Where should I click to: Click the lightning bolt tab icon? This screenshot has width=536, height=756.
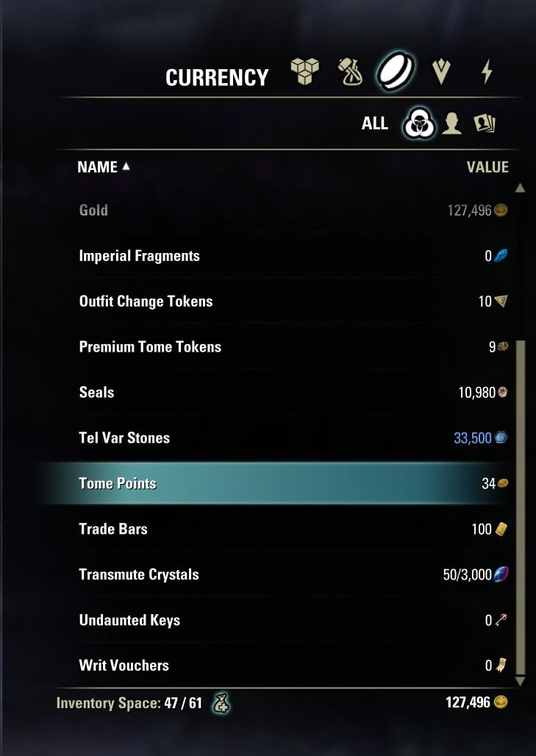coord(487,71)
